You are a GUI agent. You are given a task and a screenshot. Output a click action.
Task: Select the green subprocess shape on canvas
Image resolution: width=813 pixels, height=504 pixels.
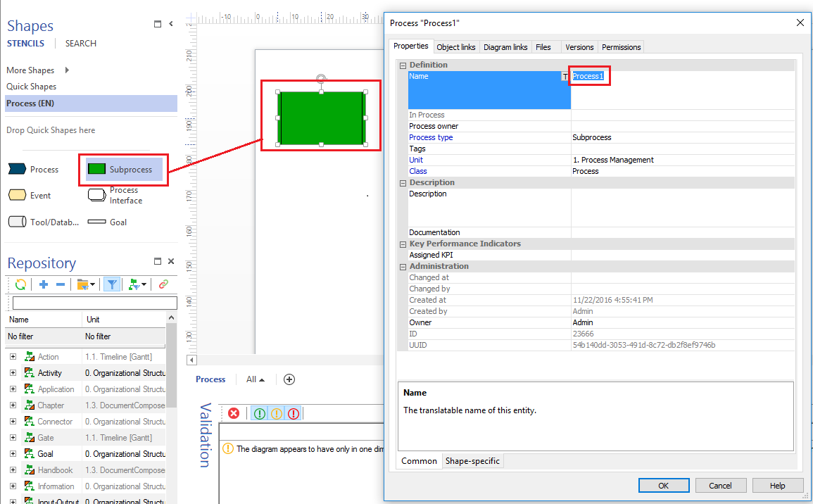click(322, 118)
